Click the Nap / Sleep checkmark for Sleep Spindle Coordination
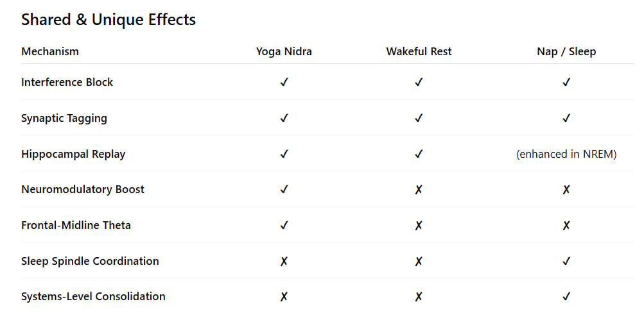The height and width of the screenshot is (320, 644). click(566, 261)
